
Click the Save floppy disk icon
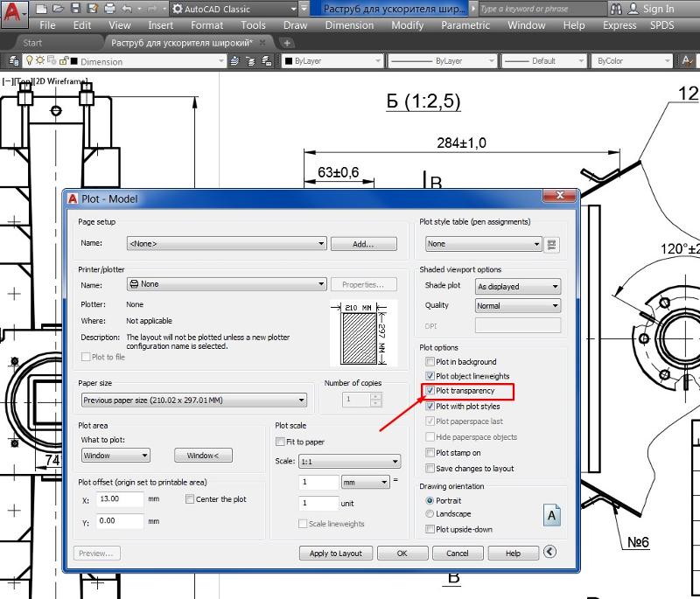[75, 9]
